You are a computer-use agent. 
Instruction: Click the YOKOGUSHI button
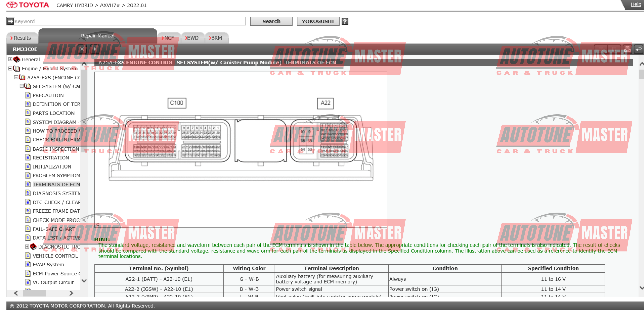318,21
